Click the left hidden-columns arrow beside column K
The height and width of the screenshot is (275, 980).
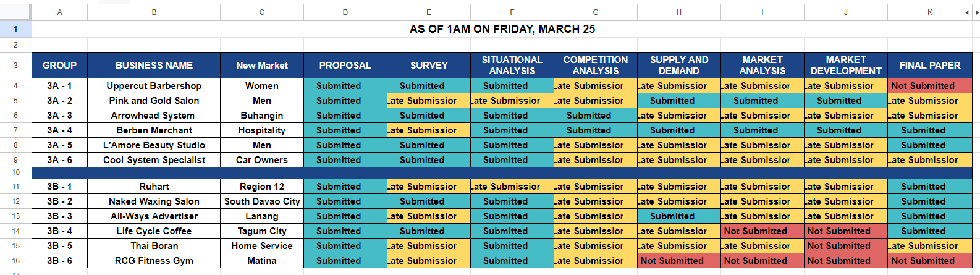967,12
